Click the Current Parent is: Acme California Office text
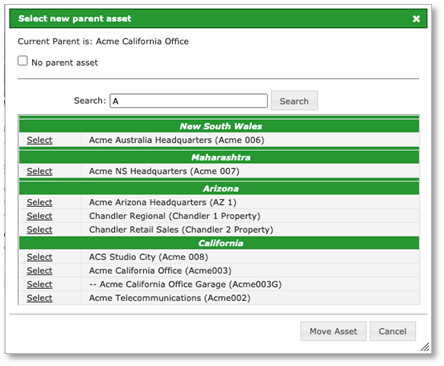Viewport: 444px width, 366px height. click(103, 41)
